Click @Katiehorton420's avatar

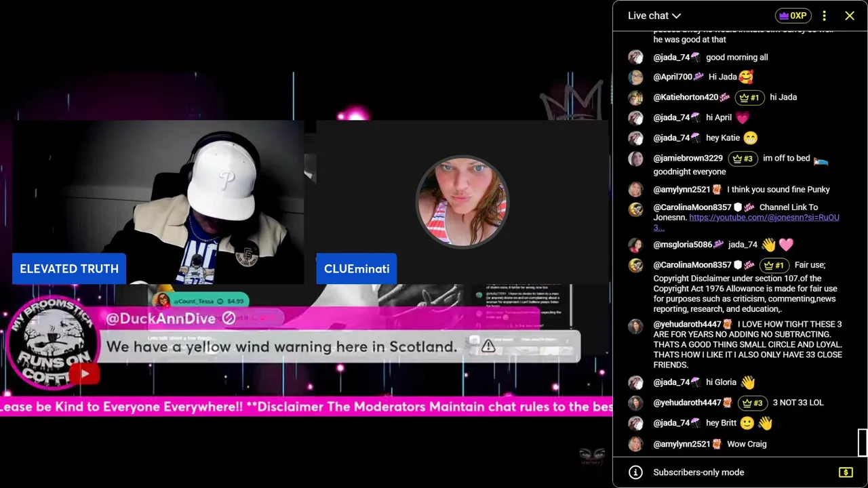[x=635, y=98]
